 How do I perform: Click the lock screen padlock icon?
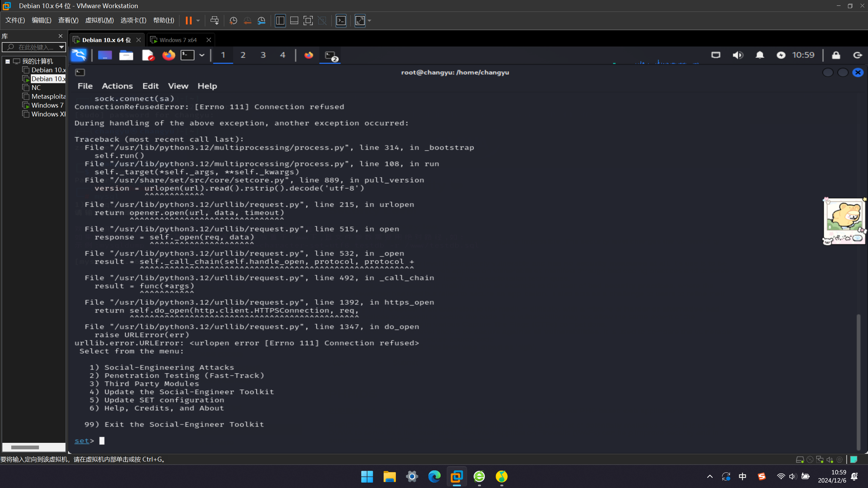[836, 55]
